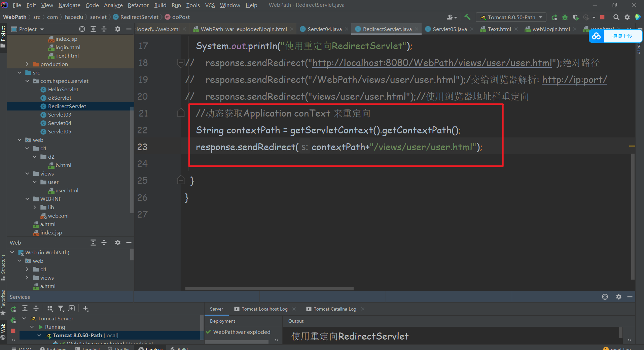The image size is (644, 350).
Task: Open the Navigate menu
Action: pos(69,5)
